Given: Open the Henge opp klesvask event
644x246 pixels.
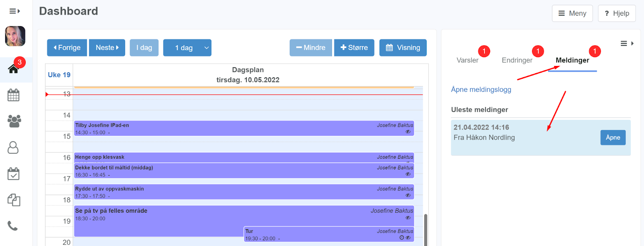Looking at the screenshot, I should [244, 157].
